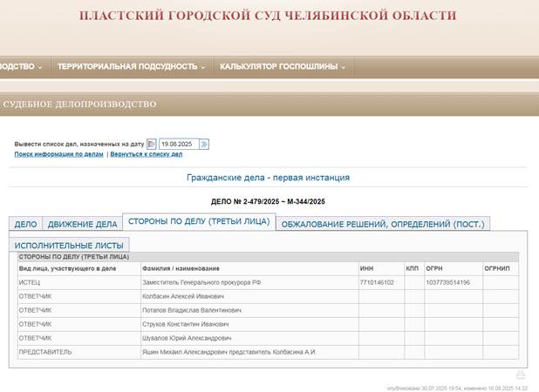Click OGRN value 1037739514196
The image size is (539, 392).
[447, 282]
